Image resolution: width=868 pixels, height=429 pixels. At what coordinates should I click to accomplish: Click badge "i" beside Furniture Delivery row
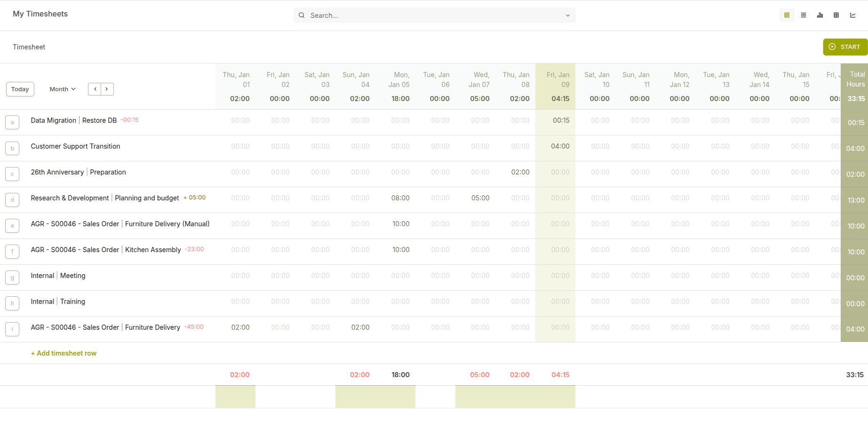pos(12,329)
